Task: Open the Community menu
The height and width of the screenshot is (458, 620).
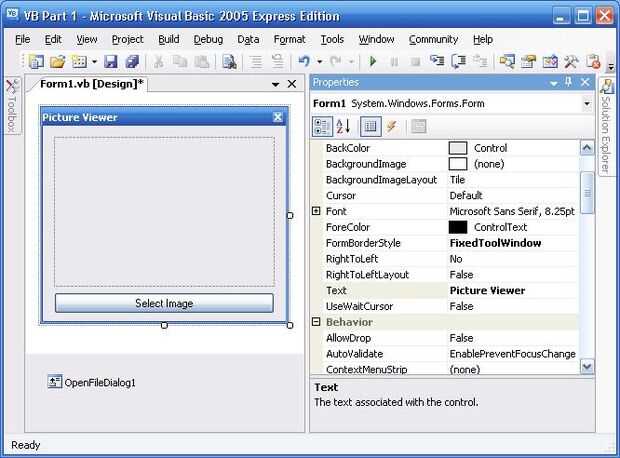Action: 433,40
